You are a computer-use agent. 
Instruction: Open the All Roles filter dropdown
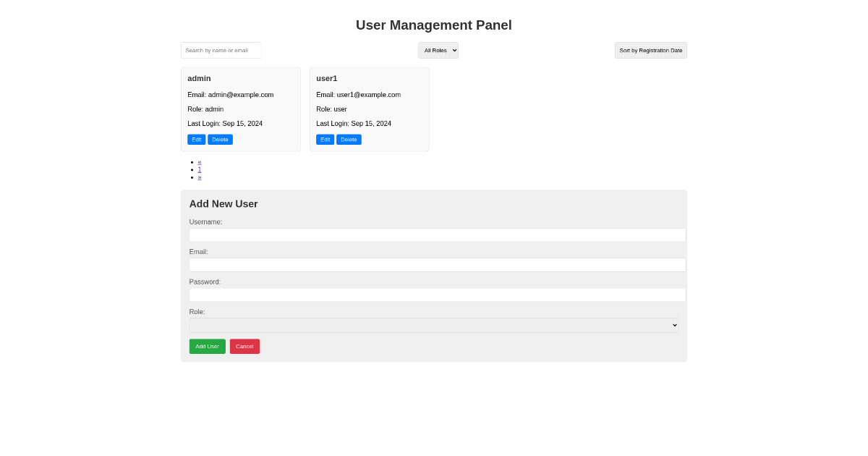[x=438, y=50]
